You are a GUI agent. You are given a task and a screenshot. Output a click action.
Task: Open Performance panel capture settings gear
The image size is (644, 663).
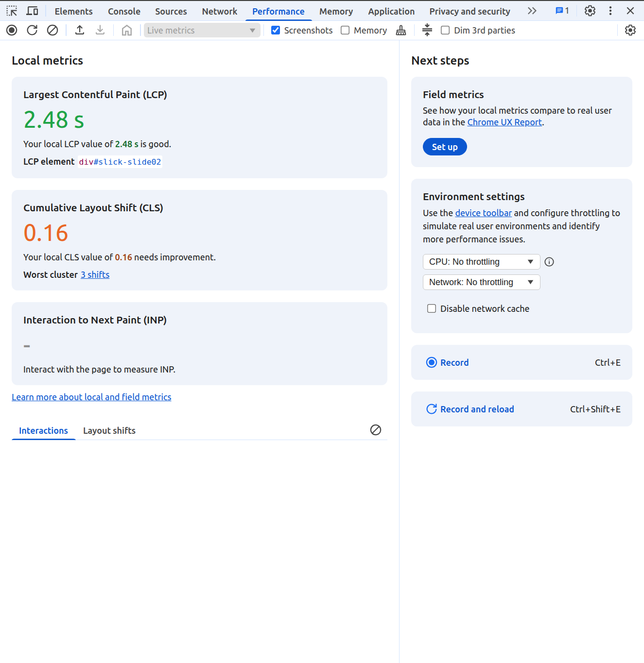click(x=630, y=30)
